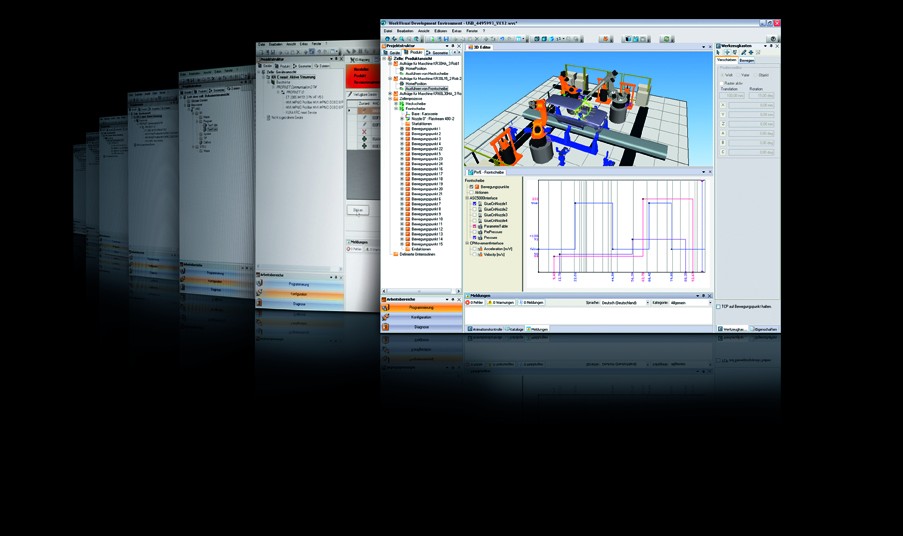The width and height of the screenshot is (903, 536).
Task: Select 'Definierte Unterroutinen' tree item
Action: 418,254
